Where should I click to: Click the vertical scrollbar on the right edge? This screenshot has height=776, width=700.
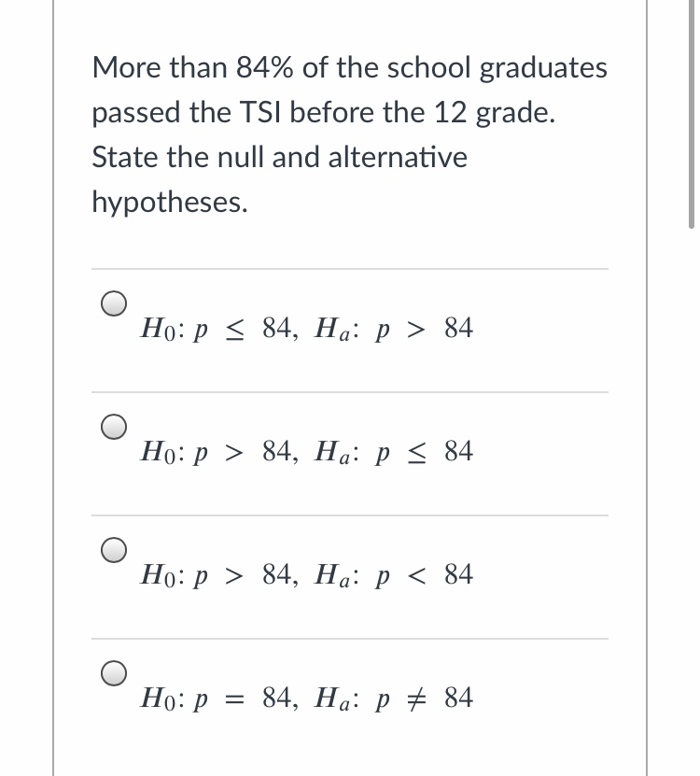pyautogui.click(x=691, y=112)
